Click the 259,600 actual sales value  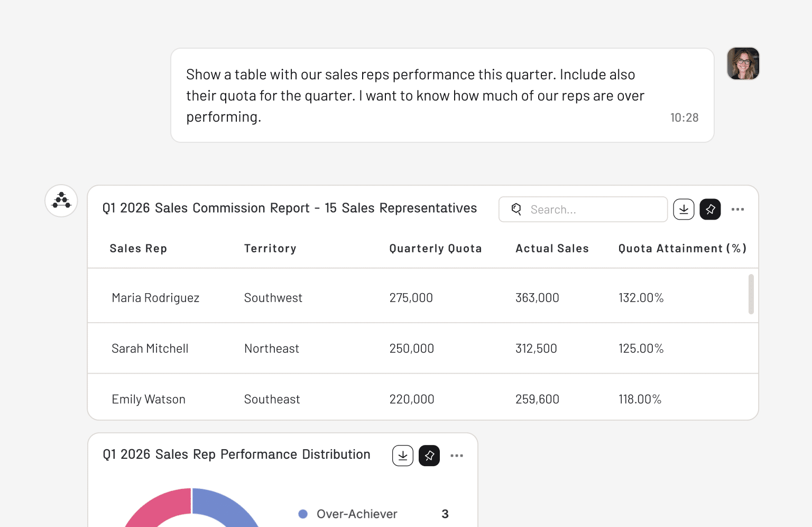[537, 399]
